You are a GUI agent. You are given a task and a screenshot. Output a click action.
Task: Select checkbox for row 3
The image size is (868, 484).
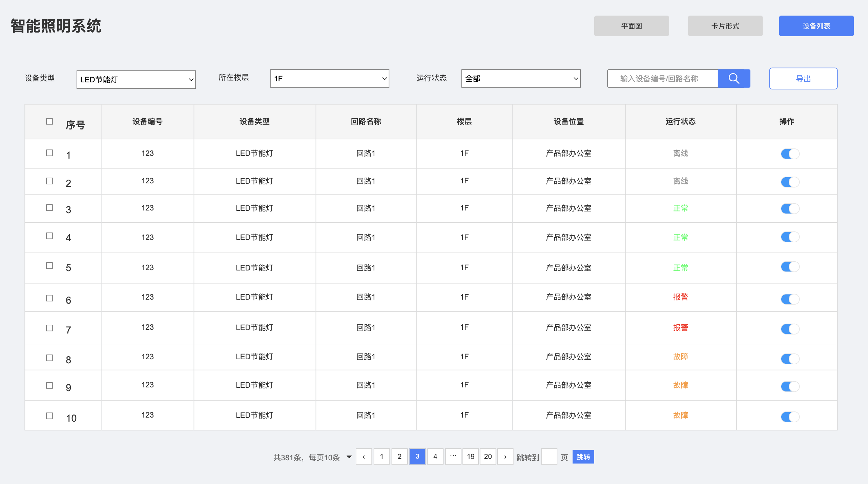pyautogui.click(x=49, y=207)
